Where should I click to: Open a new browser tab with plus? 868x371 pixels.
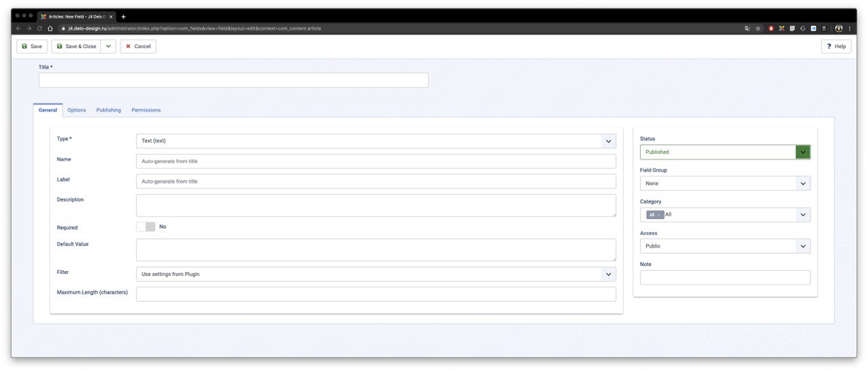123,16
